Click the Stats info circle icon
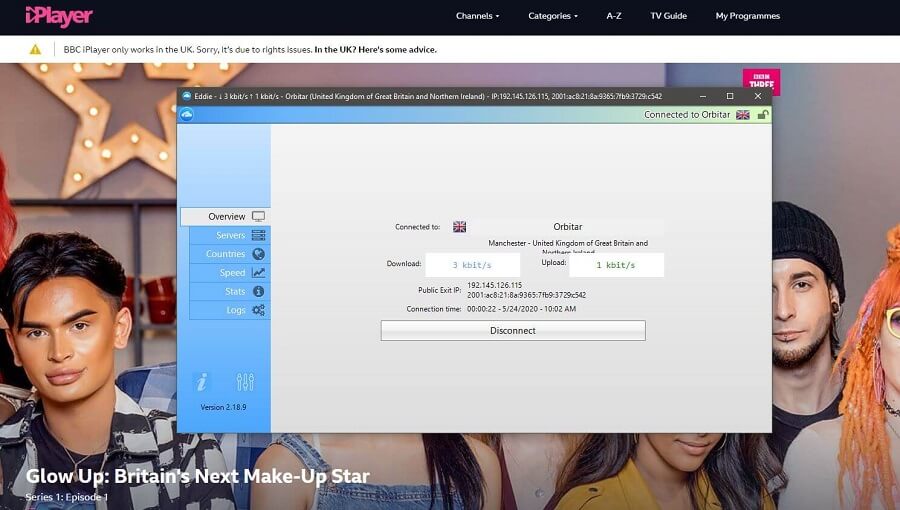This screenshot has height=510, width=900. point(258,291)
